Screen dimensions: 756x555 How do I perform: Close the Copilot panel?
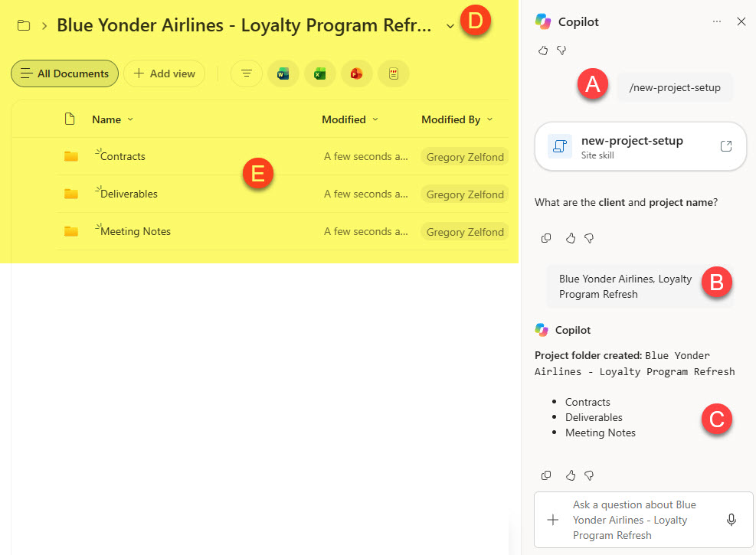coord(741,21)
